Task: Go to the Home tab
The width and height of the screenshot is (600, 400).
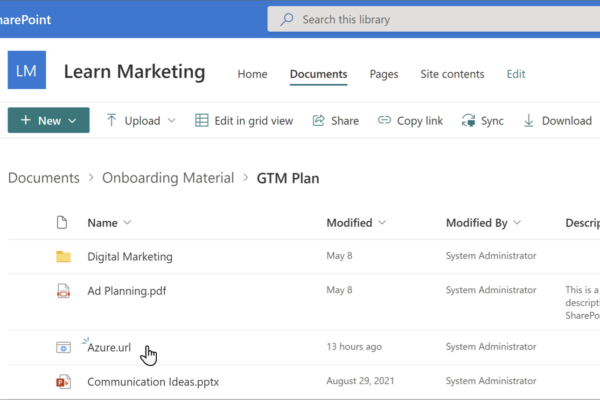Action: [x=252, y=74]
